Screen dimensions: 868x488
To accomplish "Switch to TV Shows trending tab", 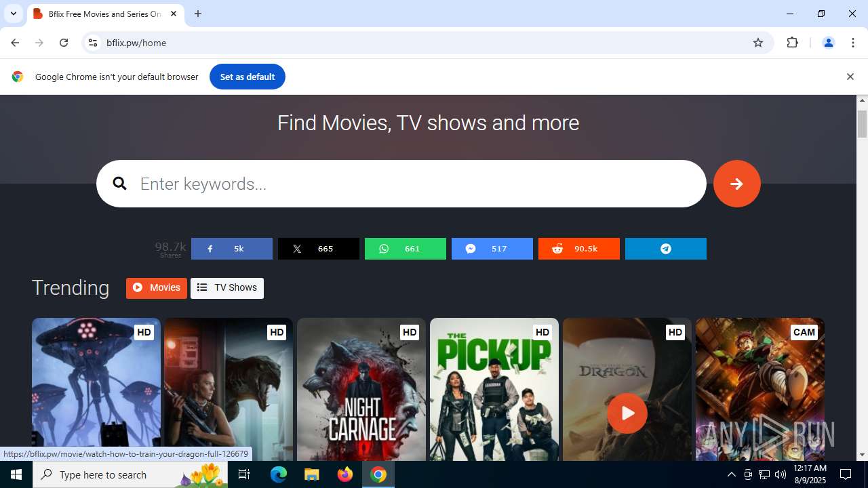I will 227,288.
